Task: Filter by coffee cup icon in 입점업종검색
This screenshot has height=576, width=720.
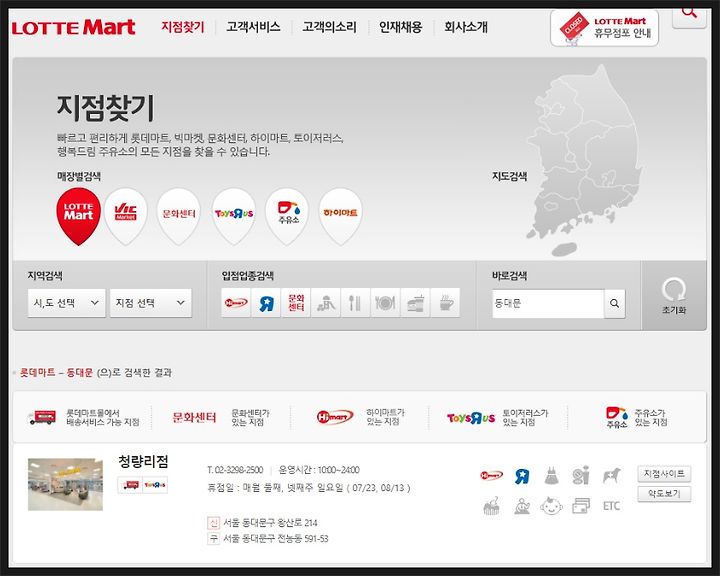Action: 445,303
